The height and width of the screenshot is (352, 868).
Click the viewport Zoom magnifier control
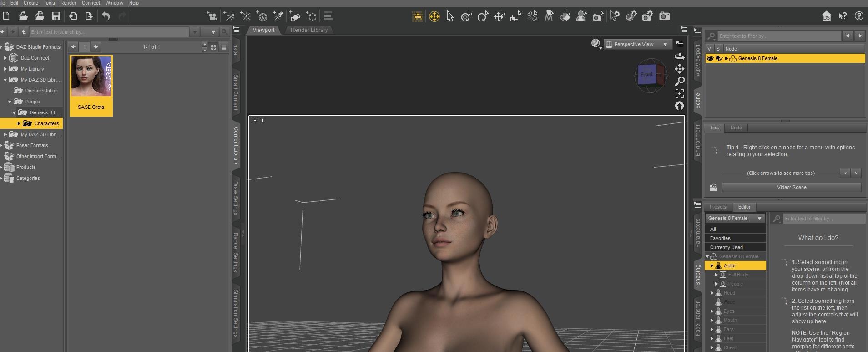coord(680,81)
